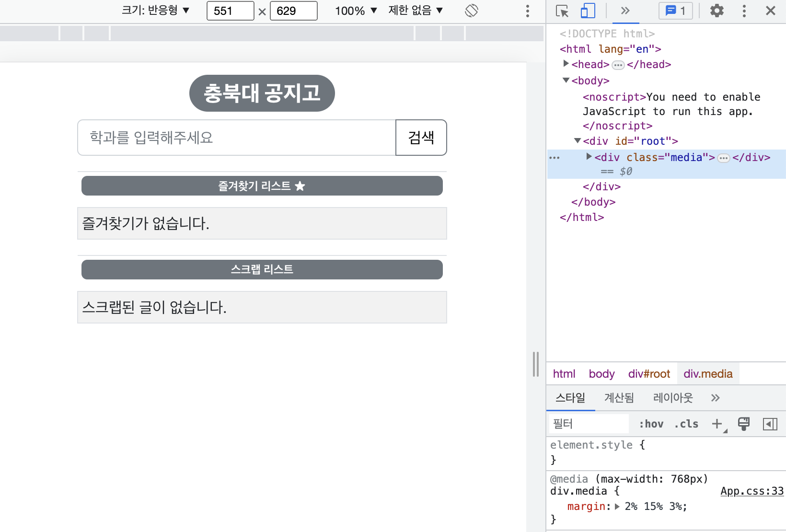Click the 스크랩 리스트 header bar

coord(262,269)
